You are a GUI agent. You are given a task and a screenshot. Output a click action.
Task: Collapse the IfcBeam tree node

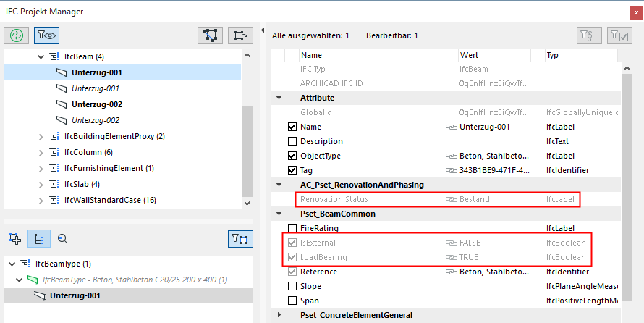[41, 56]
